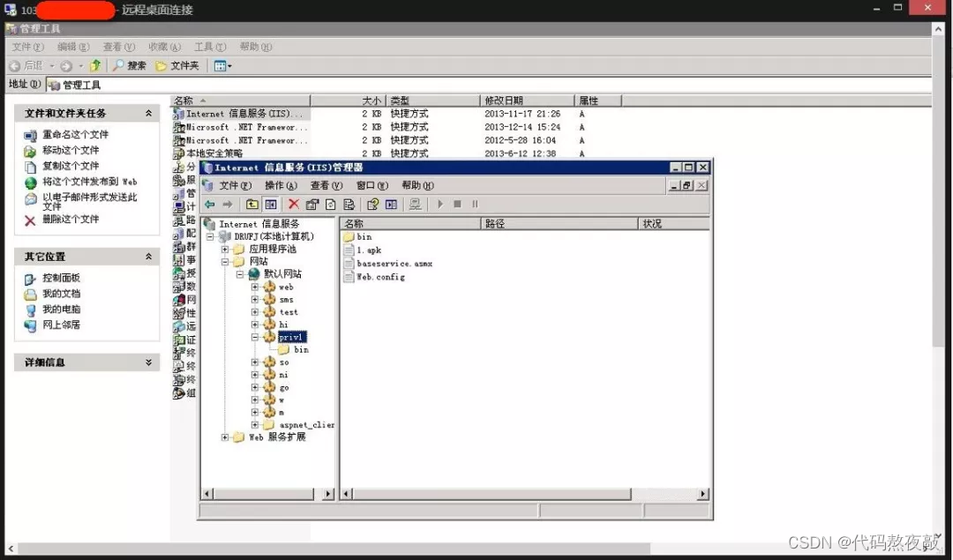953x560 pixels.
Task: Open the 文件 menu in IIS Manager
Action: (235, 186)
